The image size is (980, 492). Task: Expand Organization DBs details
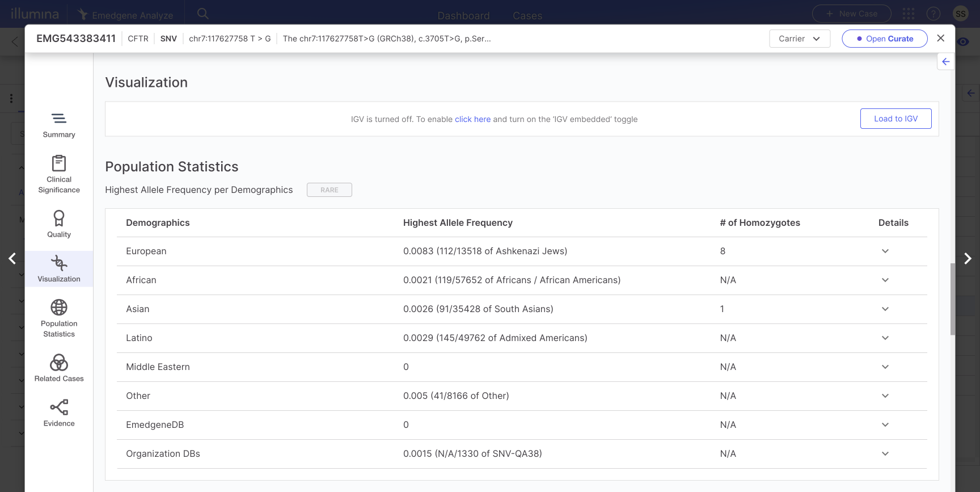tap(885, 454)
